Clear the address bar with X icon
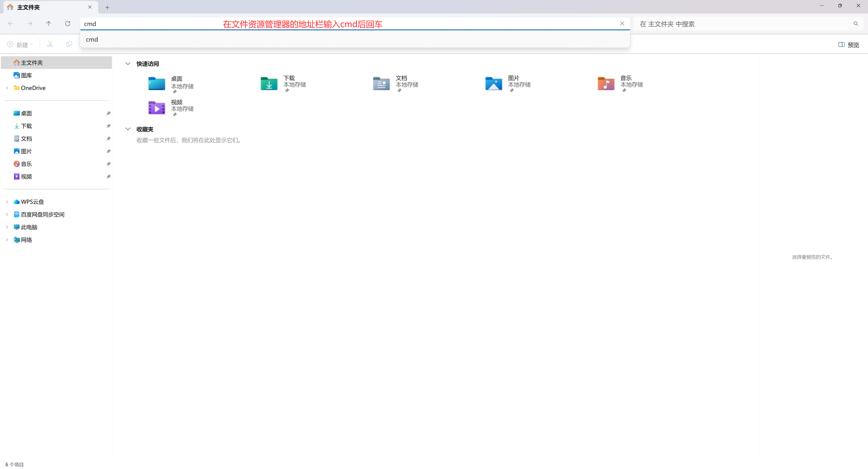The image size is (868, 469). (x=622, y=23)
